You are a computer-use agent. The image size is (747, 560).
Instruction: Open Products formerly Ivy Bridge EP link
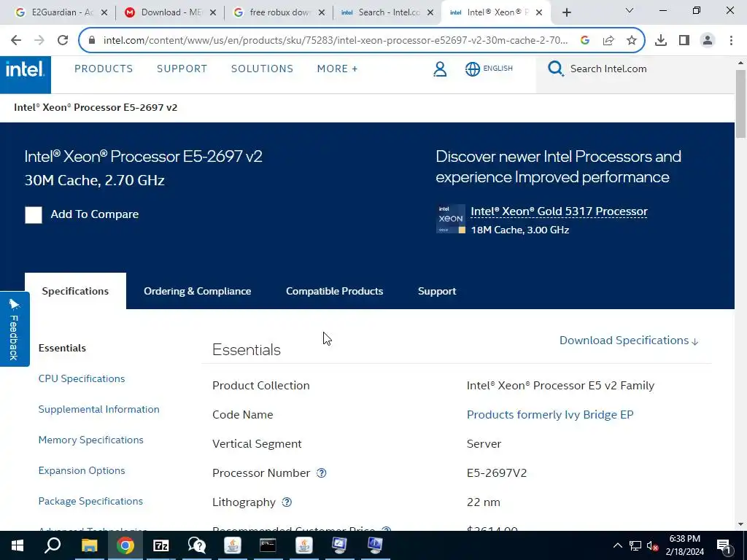click(550, 415)
